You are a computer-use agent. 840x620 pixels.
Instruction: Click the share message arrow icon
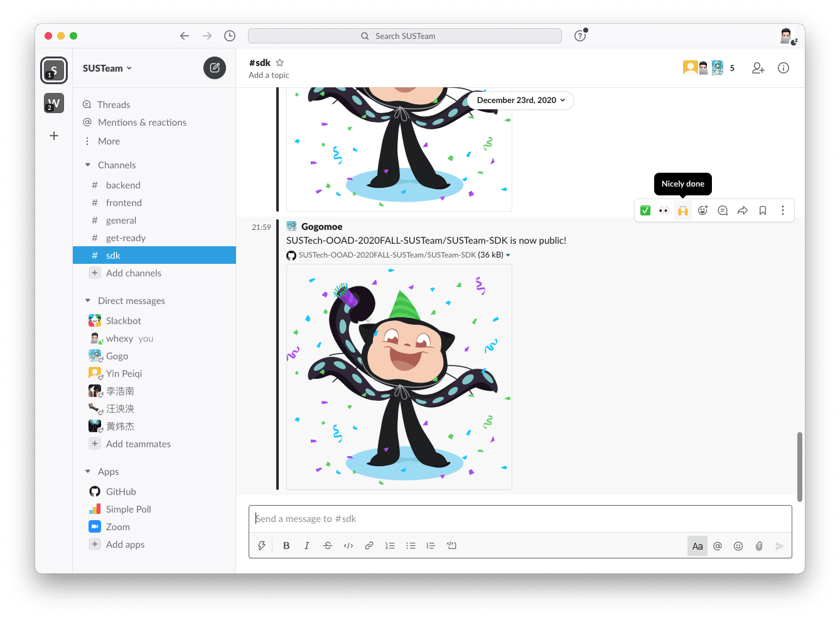coord(742,210)
